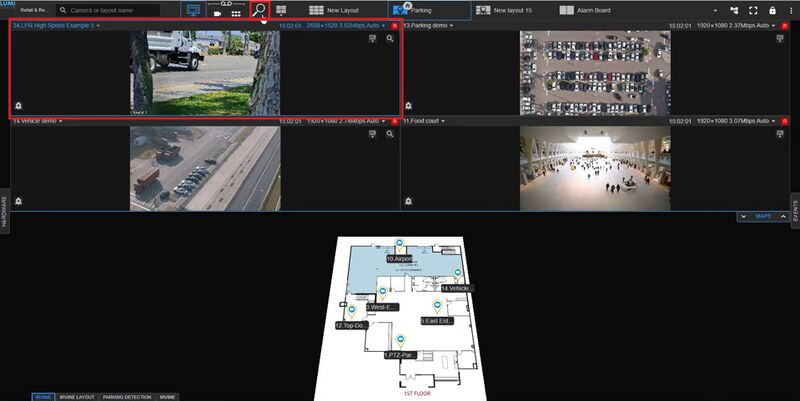
Task: Click the alarm bell on Vehicle demo camera
Action: click(18, 201)
